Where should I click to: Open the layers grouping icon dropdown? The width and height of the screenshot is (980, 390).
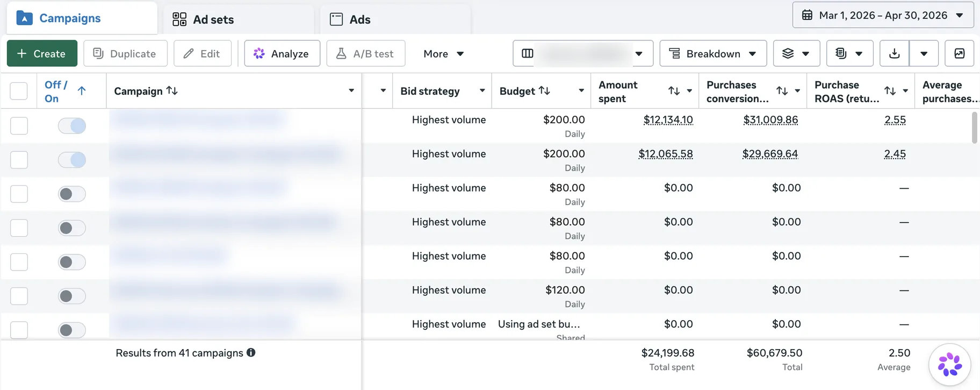(x=796, y=53)
